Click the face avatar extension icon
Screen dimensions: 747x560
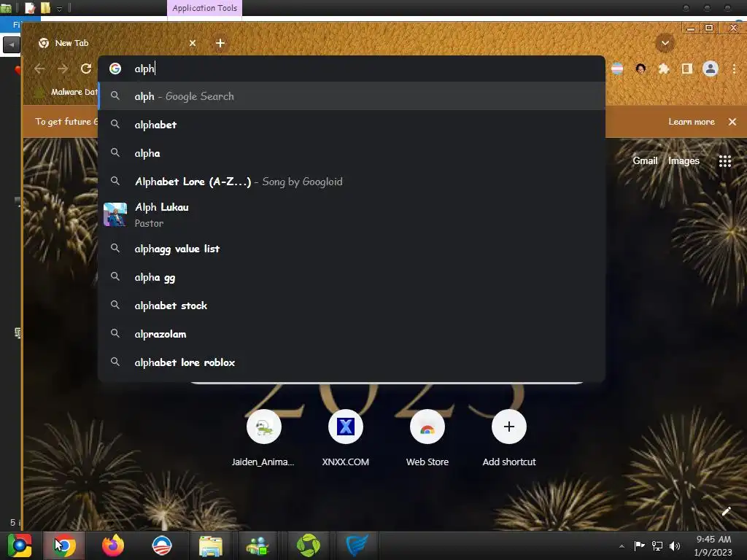(x=640, y=69)
